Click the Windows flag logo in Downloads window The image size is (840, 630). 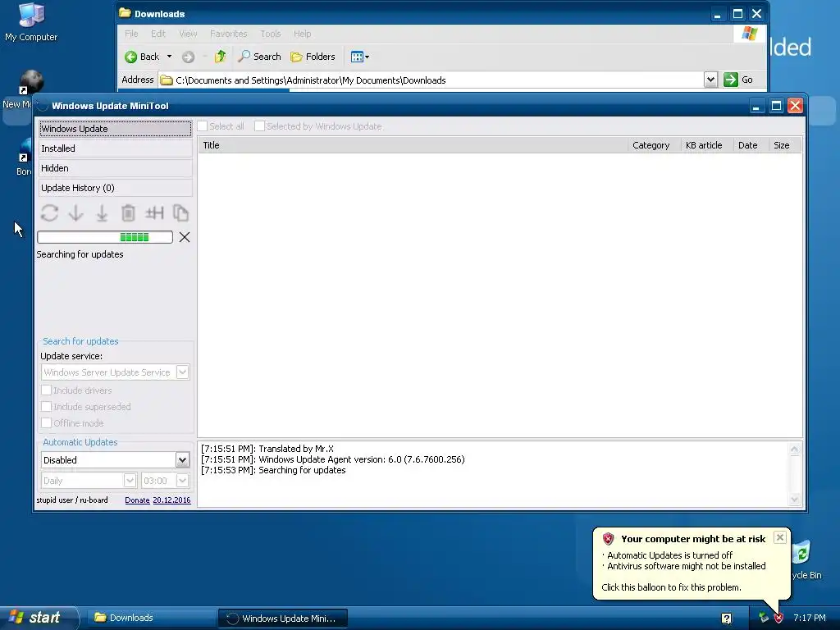(x=750, y=34)
